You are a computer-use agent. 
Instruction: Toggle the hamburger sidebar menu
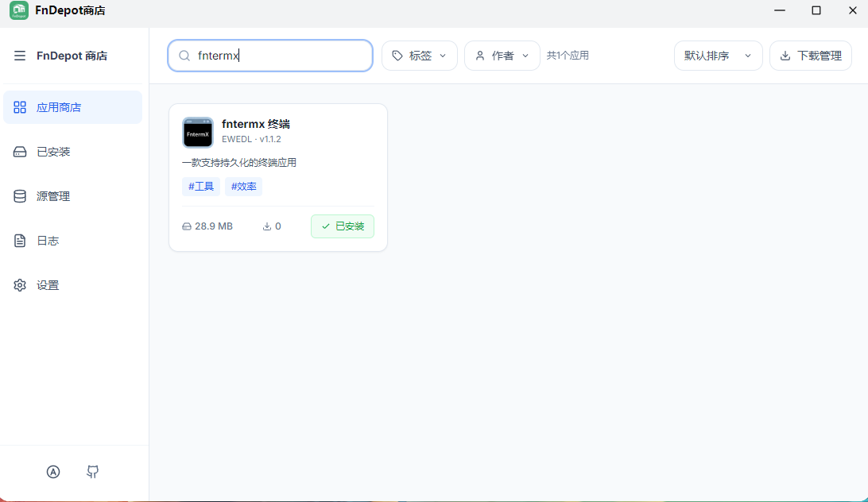coord(19,56)
